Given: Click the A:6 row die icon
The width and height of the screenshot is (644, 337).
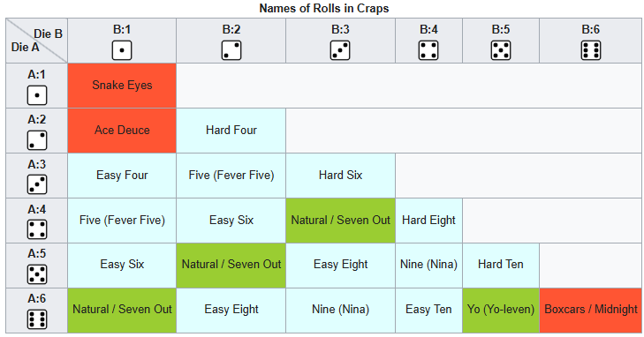Looking at the screenshot, I should coord(37,319).
